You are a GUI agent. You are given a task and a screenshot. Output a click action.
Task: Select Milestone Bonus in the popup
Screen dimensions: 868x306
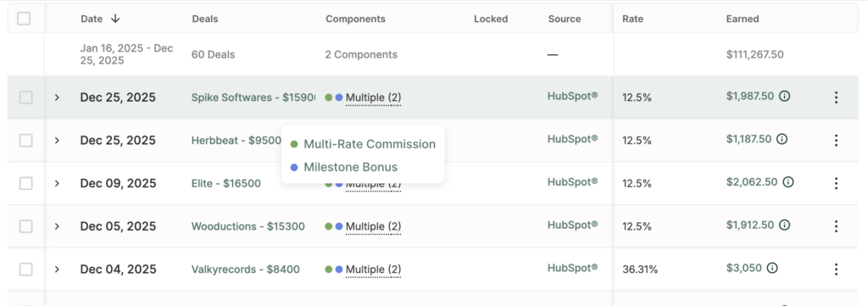[350, 167]
